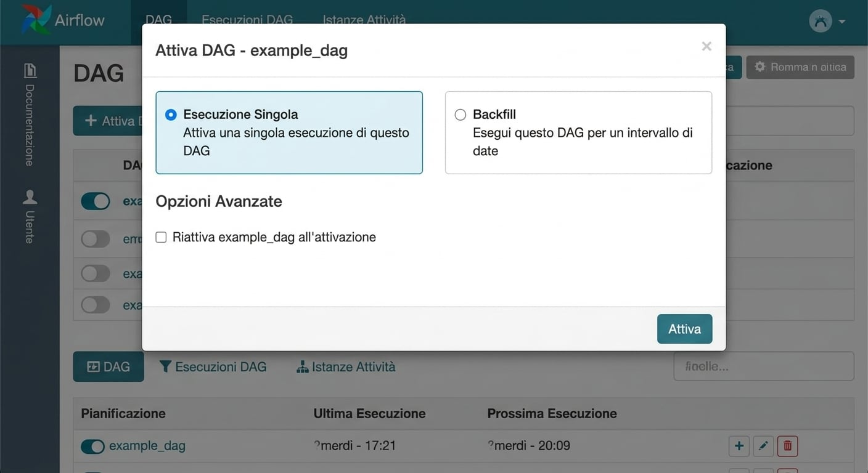Toggle the second DAG switch (off)
The width and height of the screenshot is (868, 473).
(x=96, y=239)
